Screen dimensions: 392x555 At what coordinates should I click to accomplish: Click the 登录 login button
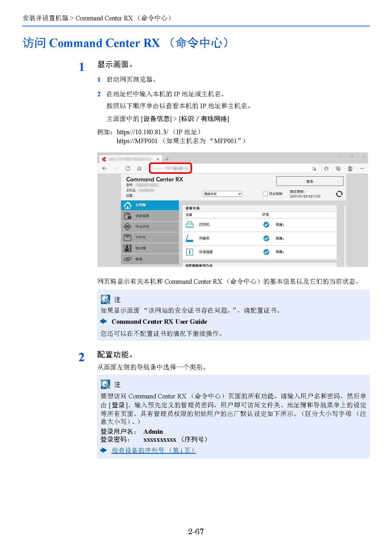[310, 181]
